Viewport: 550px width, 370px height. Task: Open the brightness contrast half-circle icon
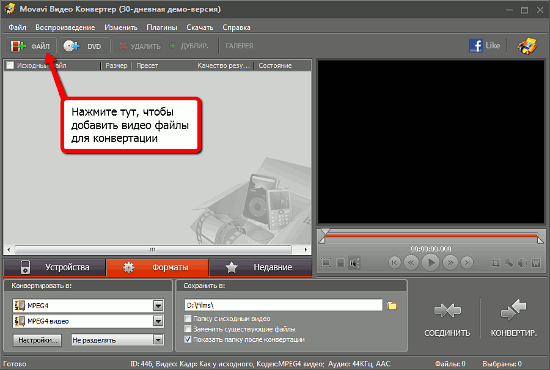pyautogui.click(x=522, y=263)
